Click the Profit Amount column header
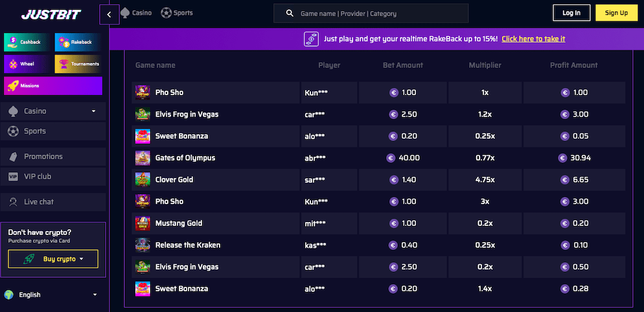 pyautogui.click(x=574, y=65)
